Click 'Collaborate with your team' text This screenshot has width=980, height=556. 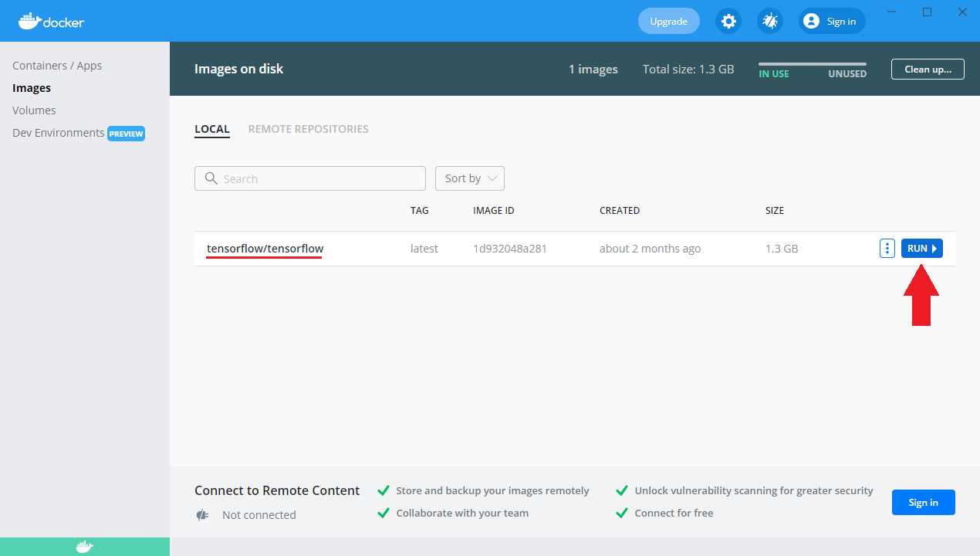tap(462, 513)
